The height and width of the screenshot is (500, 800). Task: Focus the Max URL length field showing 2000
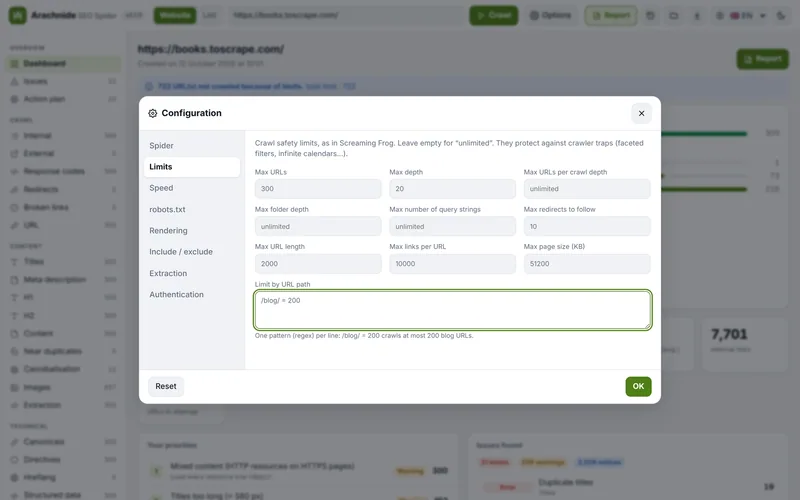pyautogui.click(x=318, y=264)
